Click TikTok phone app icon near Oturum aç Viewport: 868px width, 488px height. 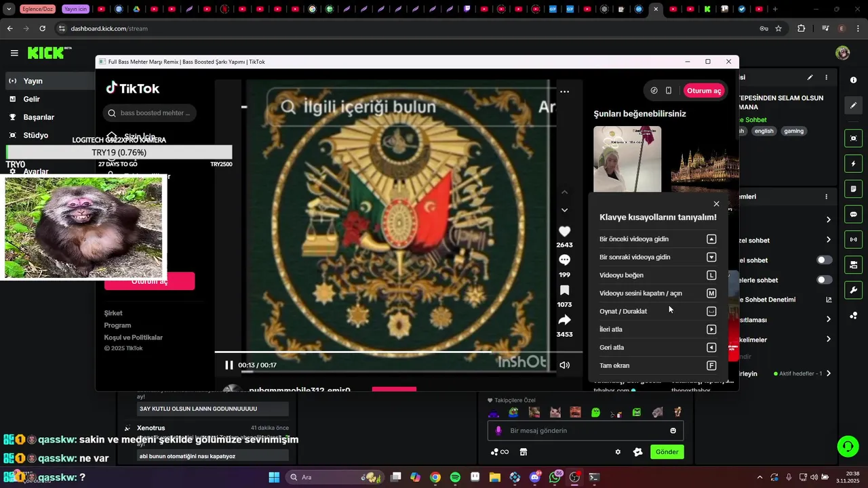pyautogui.click(x=669, y=90)
